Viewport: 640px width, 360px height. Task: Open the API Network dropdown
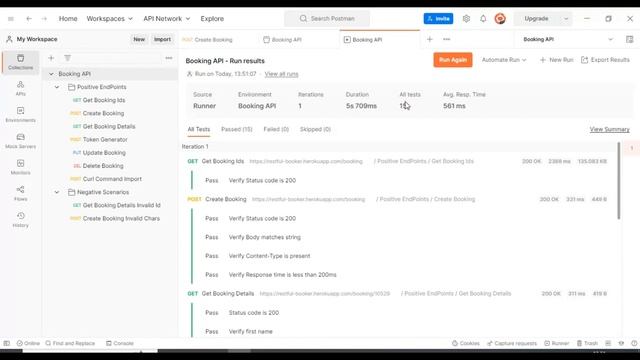click(167, 19)
